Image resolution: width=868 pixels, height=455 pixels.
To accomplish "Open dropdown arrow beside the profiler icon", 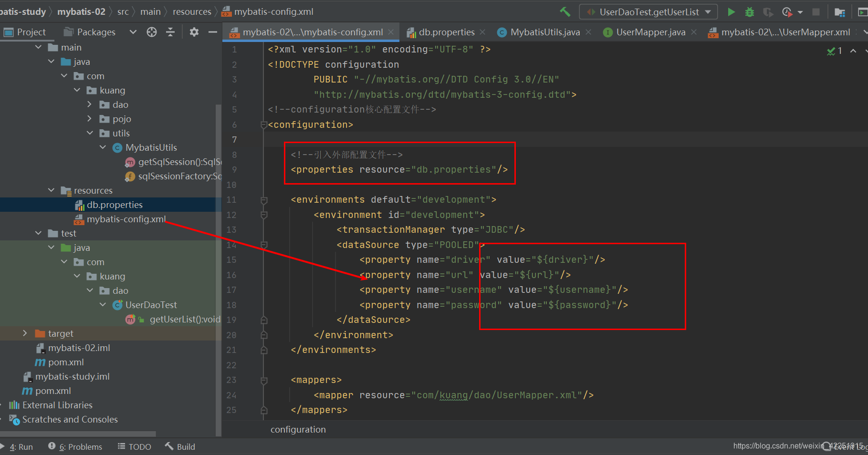I will 800,12.
